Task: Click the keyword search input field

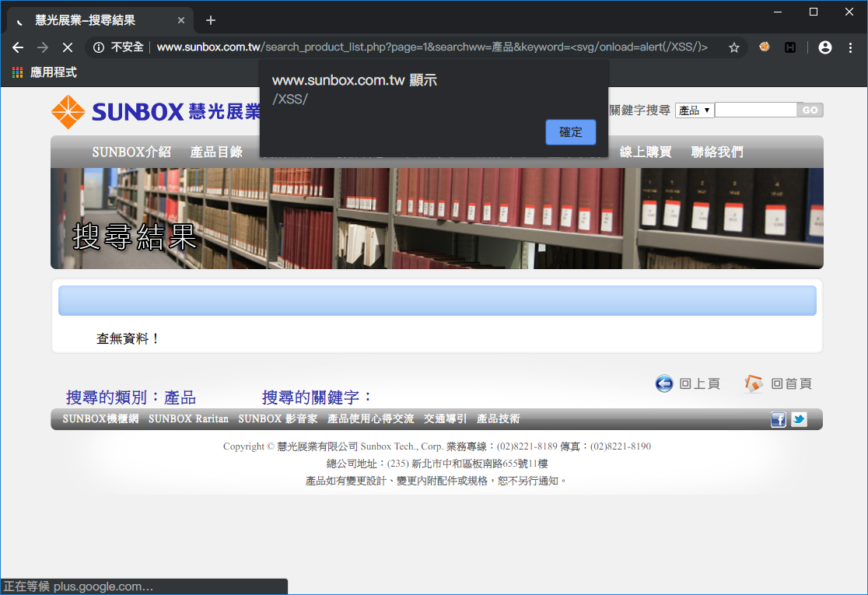Action: coord(756,110)
